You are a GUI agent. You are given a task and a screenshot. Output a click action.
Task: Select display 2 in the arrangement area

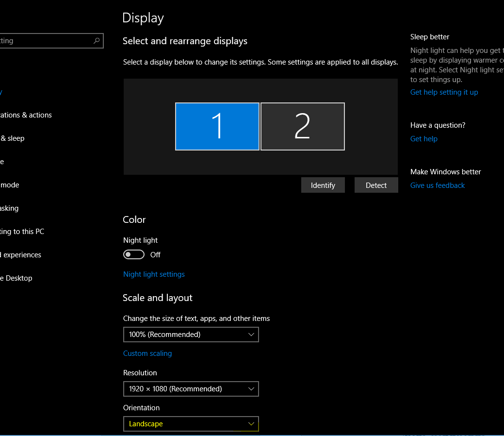(303, 126)
